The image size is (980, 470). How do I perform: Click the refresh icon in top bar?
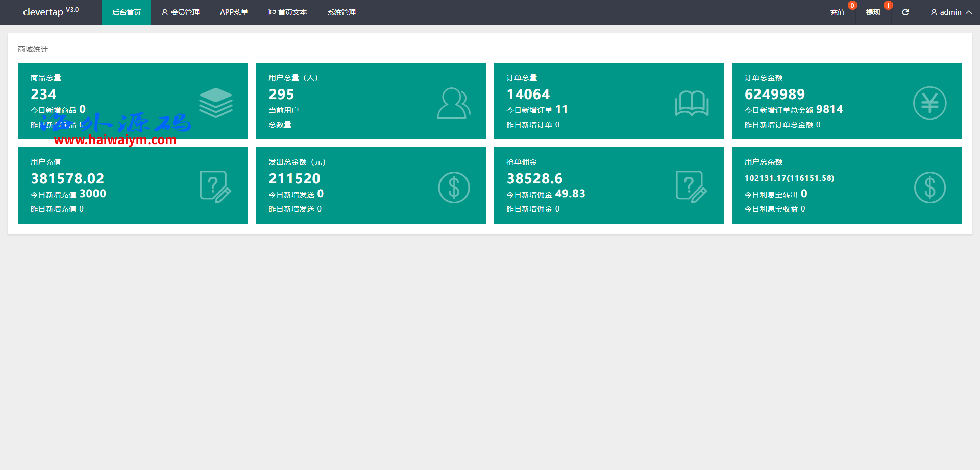pyautogui.click(x=905, y=12)
